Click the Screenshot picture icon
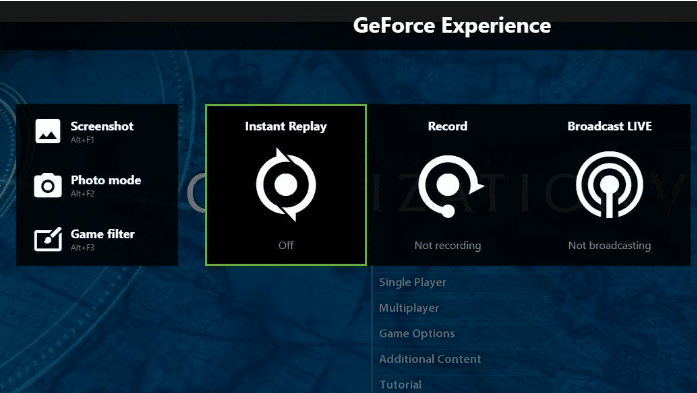This screenshot has width=697, height=393. (x=48, y=131)
